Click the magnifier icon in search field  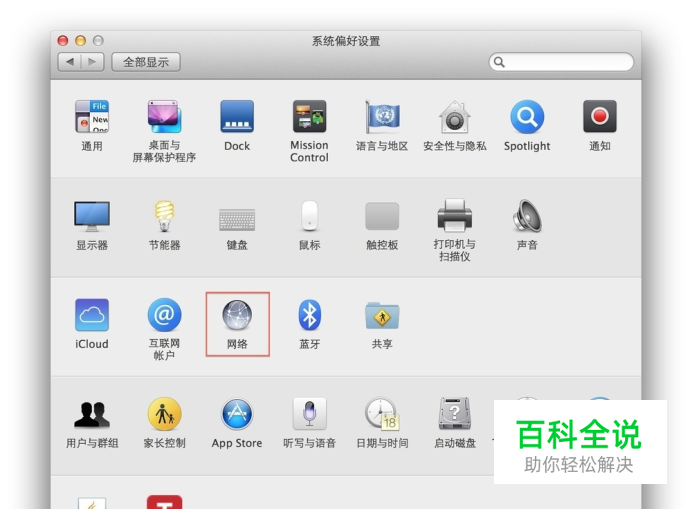499,62
